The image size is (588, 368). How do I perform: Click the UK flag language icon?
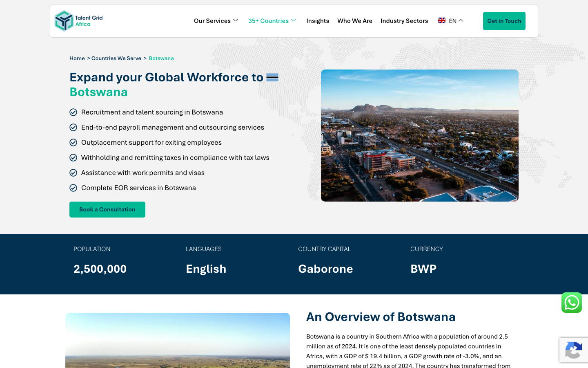click(x=442, y=20)
